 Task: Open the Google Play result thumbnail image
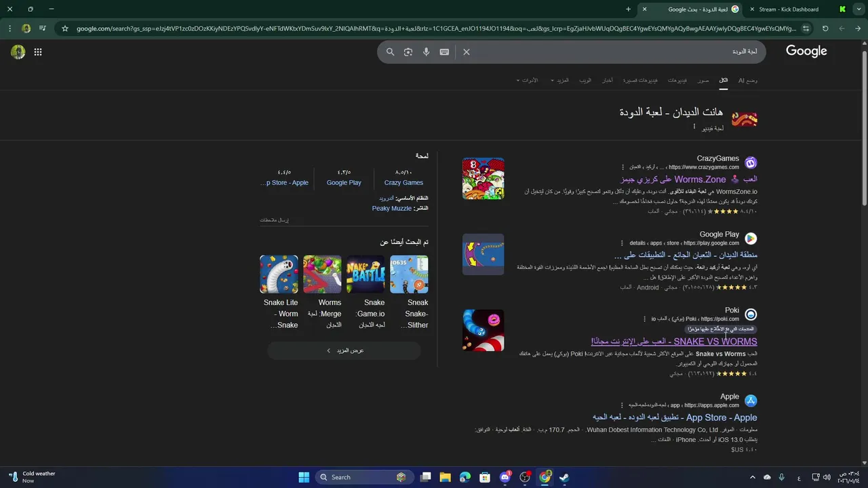click(x=484, y=254)
